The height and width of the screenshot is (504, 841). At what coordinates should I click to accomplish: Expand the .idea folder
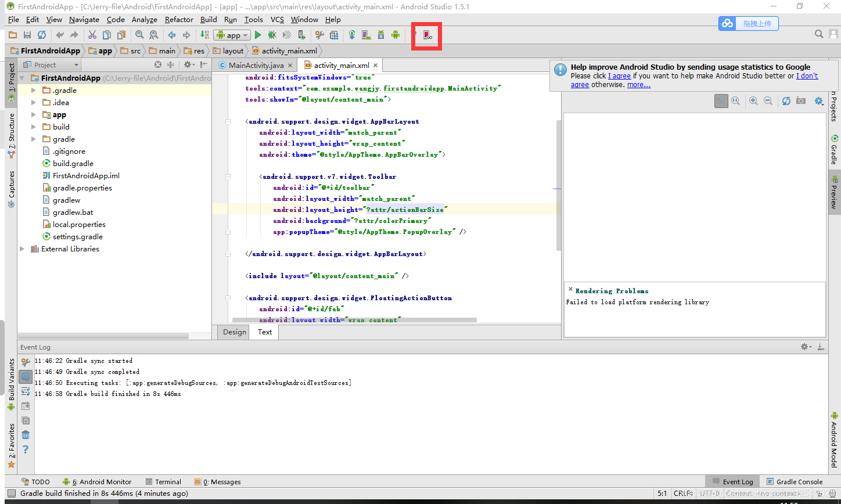34,103
